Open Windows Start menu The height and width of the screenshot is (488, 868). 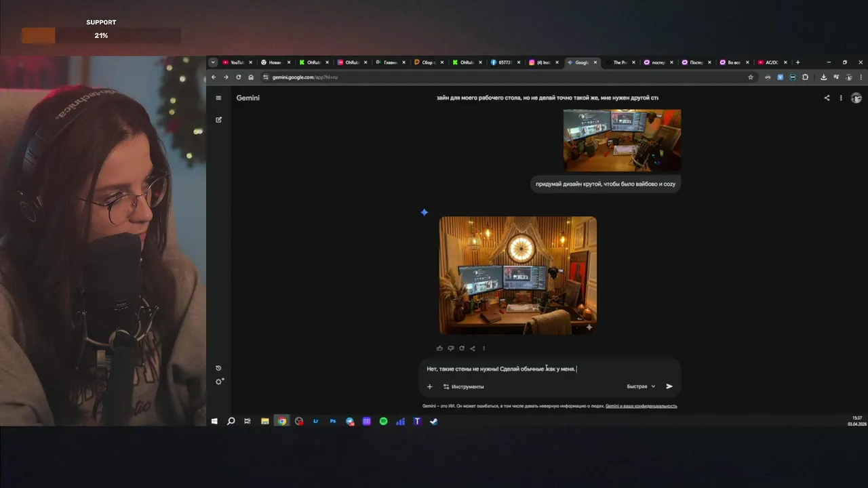coord(214,421)
